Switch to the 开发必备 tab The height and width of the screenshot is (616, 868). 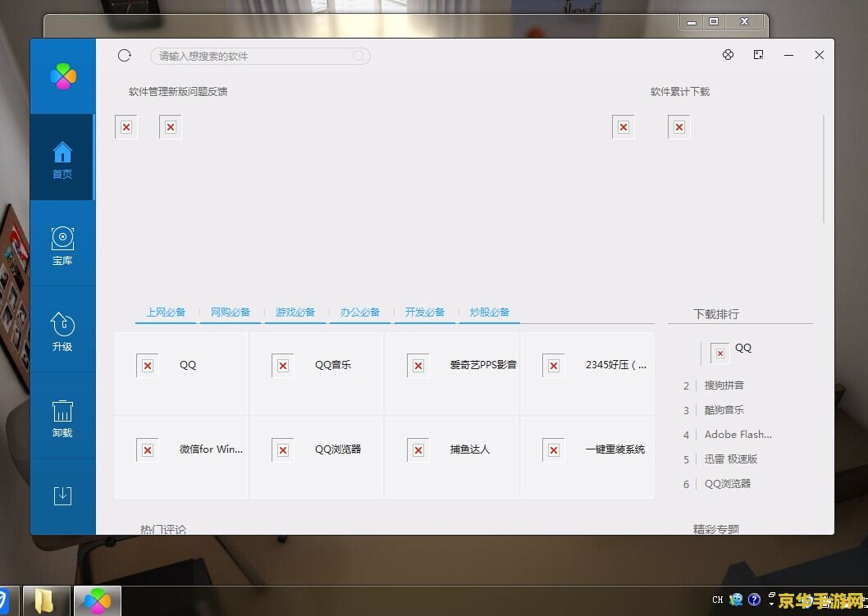(425, 313)
